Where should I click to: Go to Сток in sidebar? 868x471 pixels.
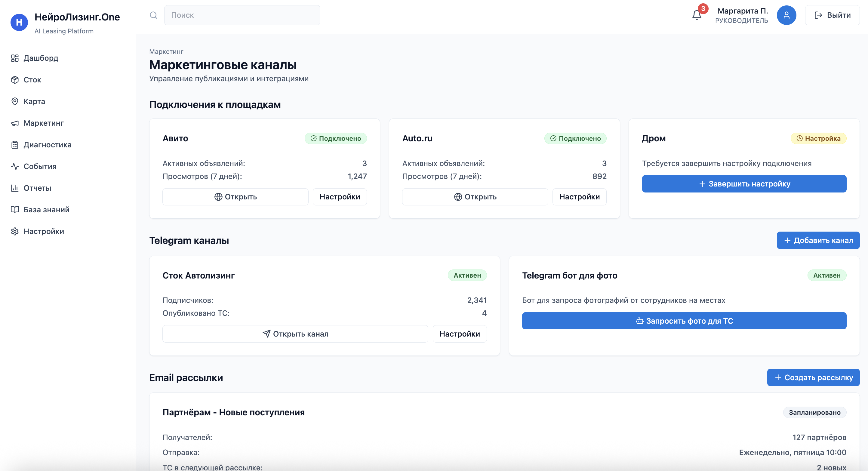pyautogui.click(x=32, y=80)
